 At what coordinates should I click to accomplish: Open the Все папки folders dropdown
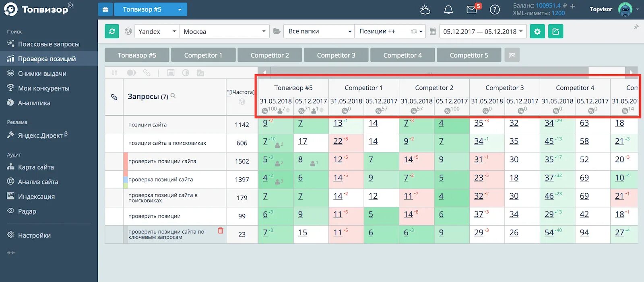(x=319, y=31)
